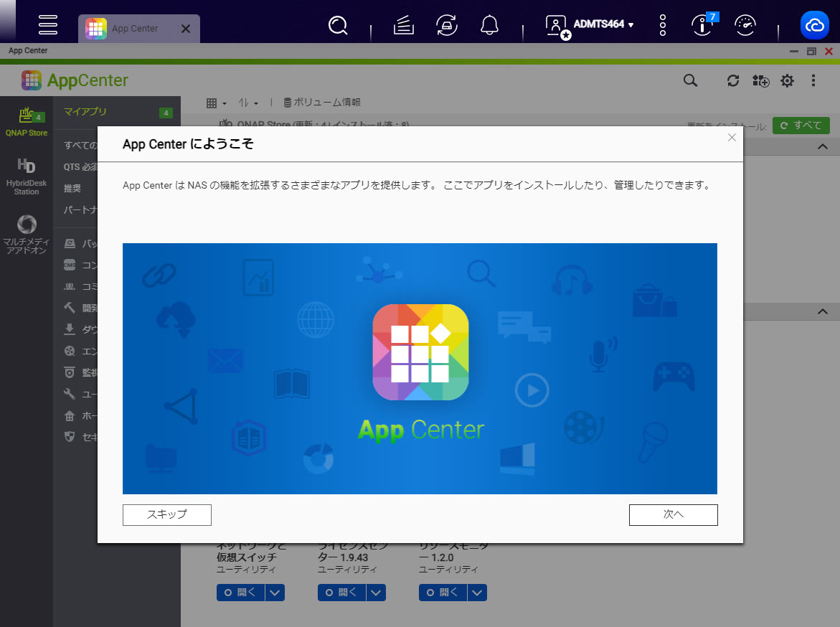Screen dimensions: 840x627
Task: Open the dashboard gauge icon
Action: (745, 24)
